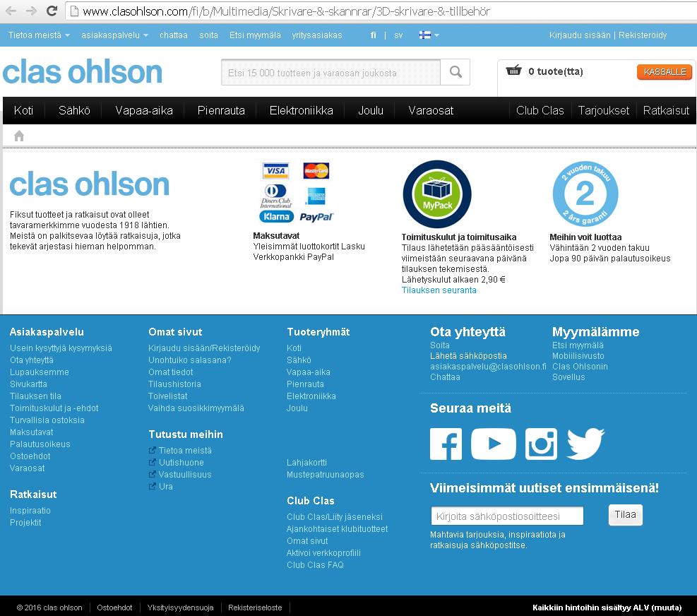This screenshot has height=616, width=697.
Task: Click Kirjaudu sisään in the top bar
Action: coord(580,35)
